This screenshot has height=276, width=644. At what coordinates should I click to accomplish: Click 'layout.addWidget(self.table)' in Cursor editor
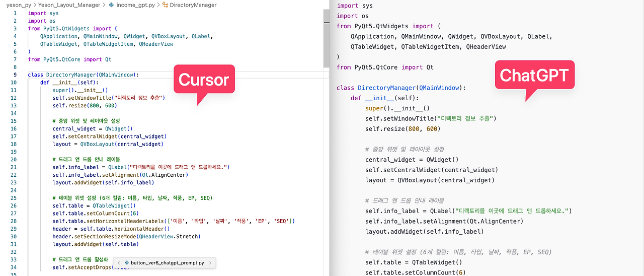[x=96, y=244]
